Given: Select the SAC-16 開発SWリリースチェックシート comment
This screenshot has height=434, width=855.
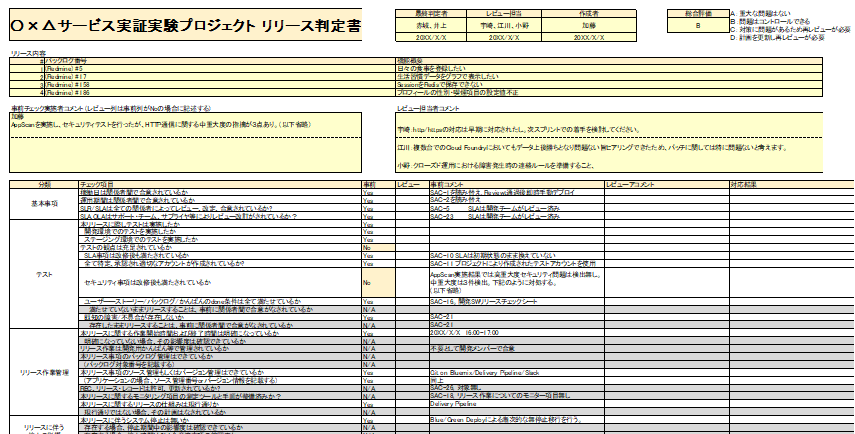Looking at the screenshot, I should tap(516, 302).
